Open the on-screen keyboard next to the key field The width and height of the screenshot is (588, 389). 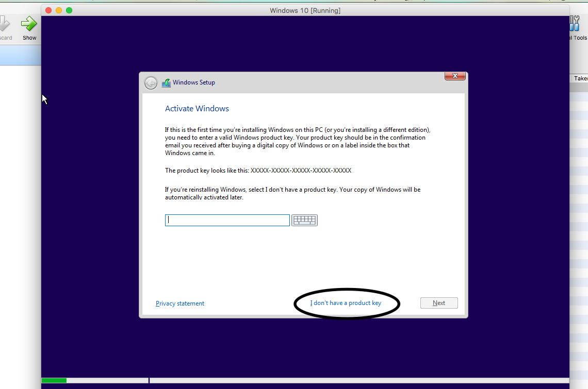(304, 220)
